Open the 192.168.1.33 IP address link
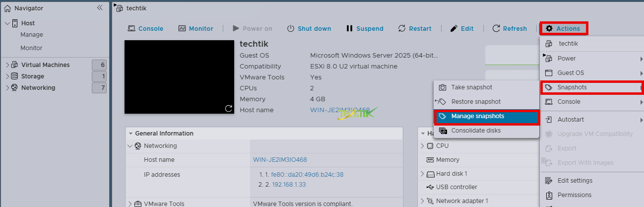 tap(288, 185)
